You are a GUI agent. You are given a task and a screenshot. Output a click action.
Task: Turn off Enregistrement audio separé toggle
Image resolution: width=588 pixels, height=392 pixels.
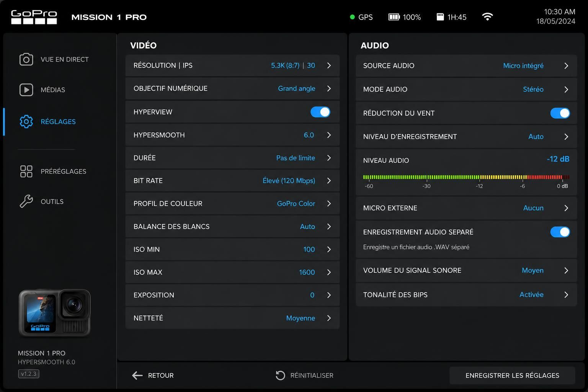pos(560,232)
